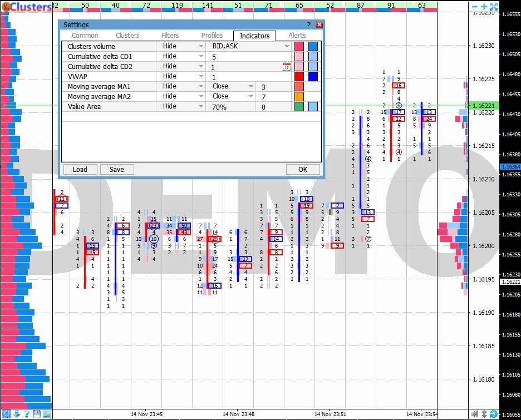The image size is (521, 420).
Task: Click the plus zoom icon at top right
Action: tap(484, 7)
